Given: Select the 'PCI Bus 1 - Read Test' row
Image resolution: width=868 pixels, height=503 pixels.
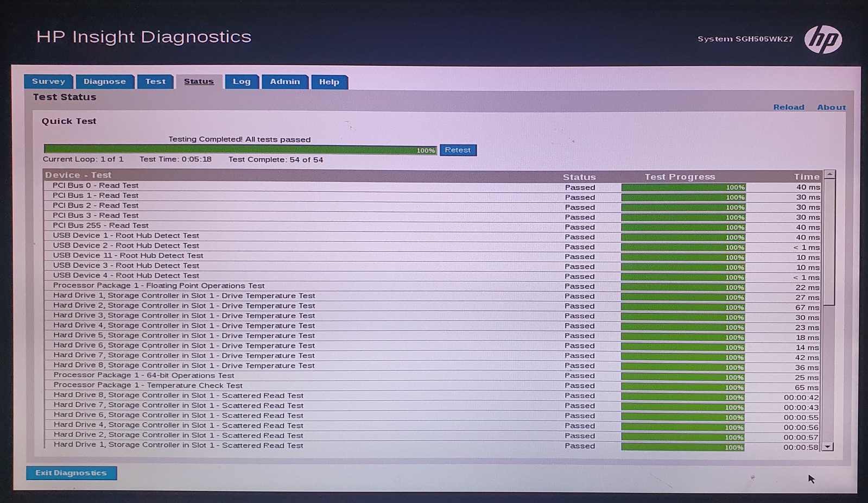Looking at the screenshot, I should [433, 196].
